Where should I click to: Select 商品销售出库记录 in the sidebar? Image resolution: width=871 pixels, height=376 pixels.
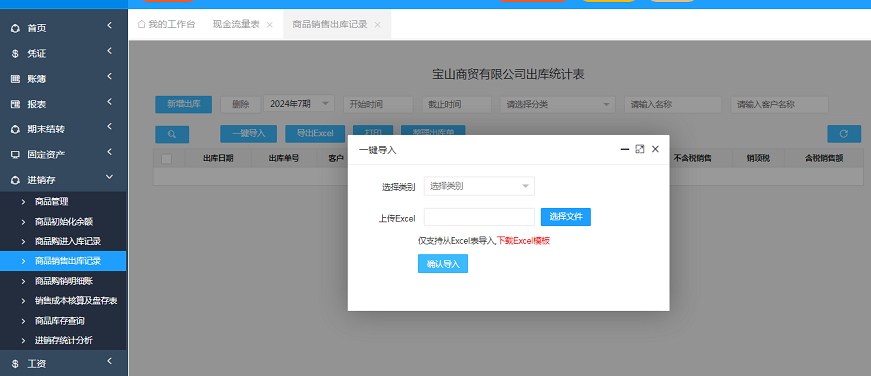coord(63,261)
